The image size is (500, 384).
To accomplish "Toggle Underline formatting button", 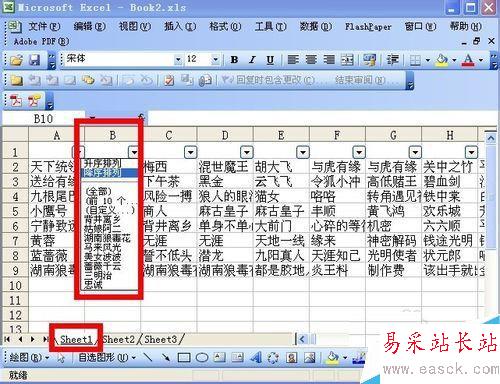I will 270,60.
